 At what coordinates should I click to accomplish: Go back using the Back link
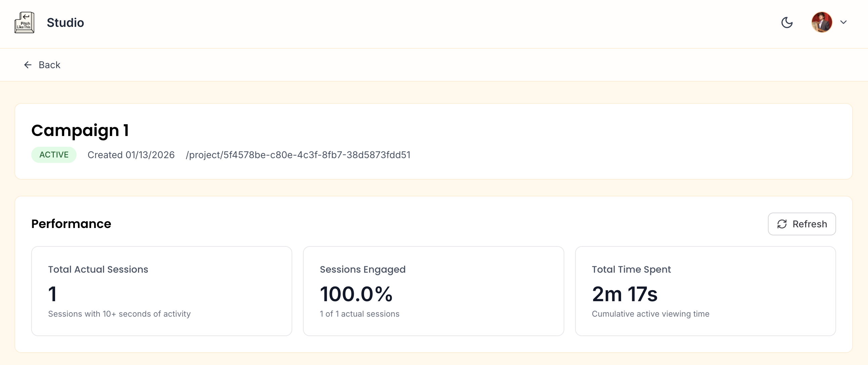49,65
